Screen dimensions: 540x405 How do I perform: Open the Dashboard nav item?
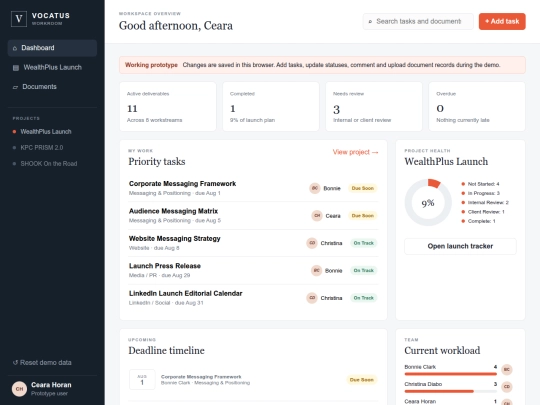[x=52, y=48]
